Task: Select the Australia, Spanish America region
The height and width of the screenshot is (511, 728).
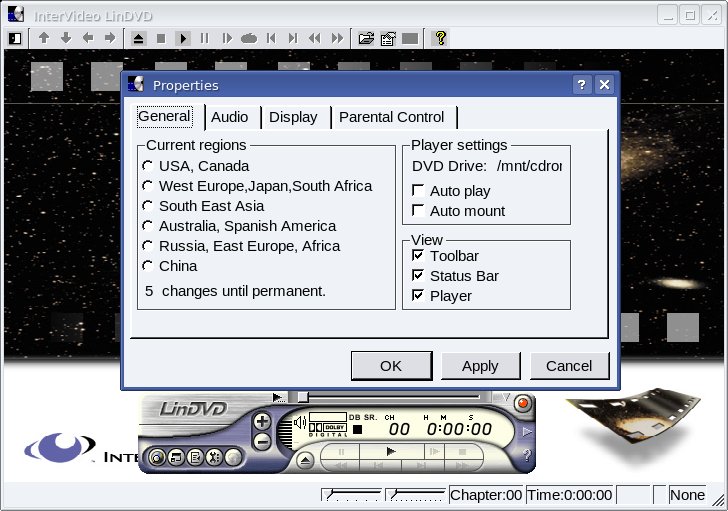Action: coord(239,226)
